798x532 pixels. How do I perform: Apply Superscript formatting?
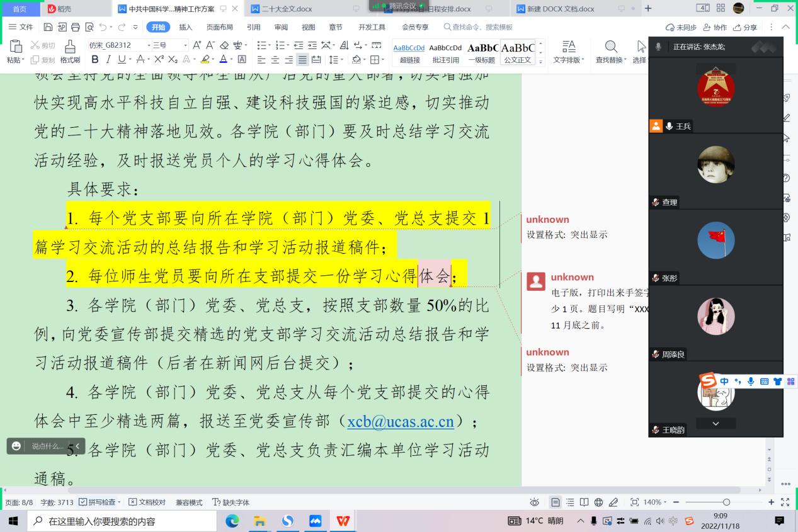point(159,59)
